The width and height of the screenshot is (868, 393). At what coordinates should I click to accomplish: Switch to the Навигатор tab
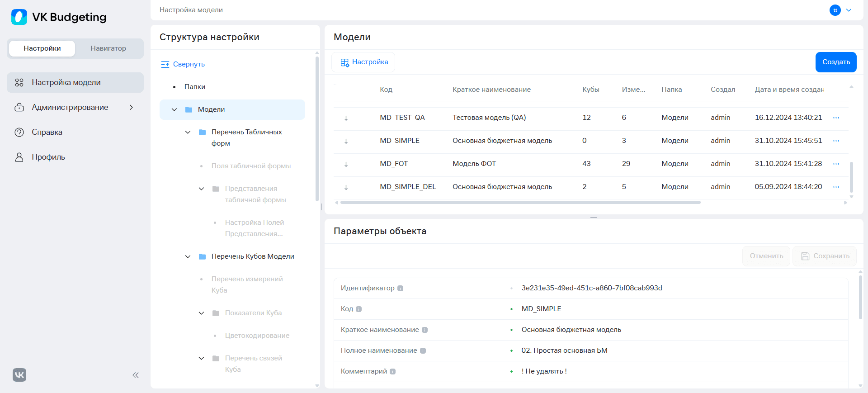pyautogui.click(x=108, y=48)
